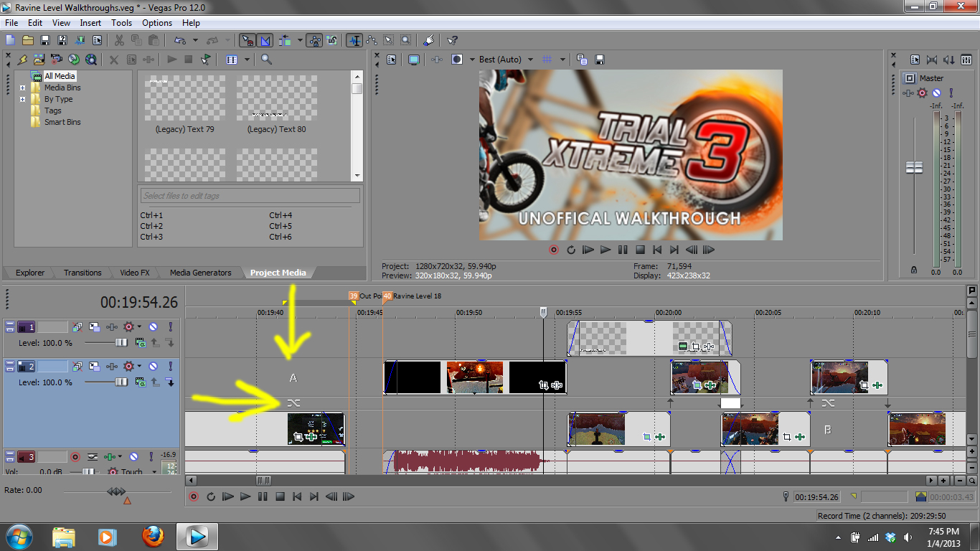The image size is (980, 551).
Task: Click Record in the timeline transport bar
Action: [x=194, y=496]
